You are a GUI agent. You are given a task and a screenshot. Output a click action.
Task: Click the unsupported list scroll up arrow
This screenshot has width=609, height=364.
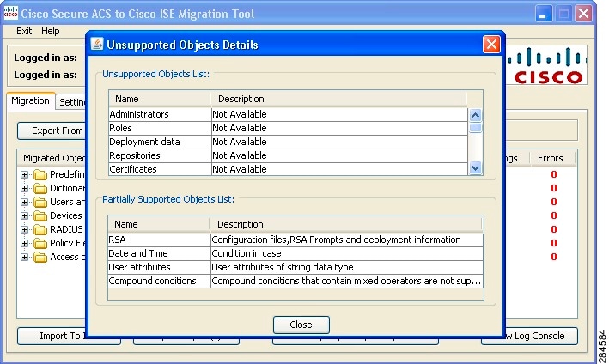coord(475,115)
